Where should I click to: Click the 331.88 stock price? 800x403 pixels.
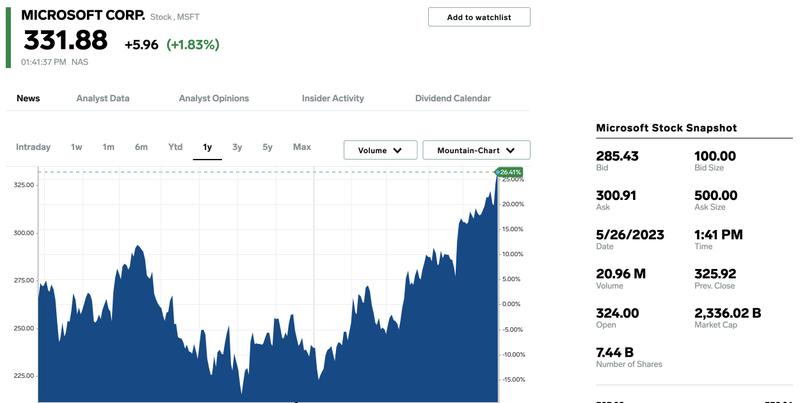65,40
